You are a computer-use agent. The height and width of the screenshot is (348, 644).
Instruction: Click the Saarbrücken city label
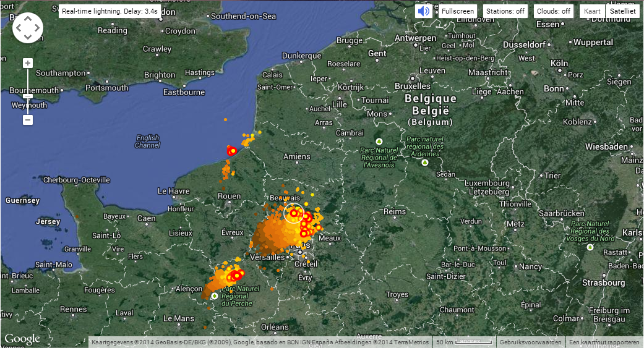(x=562, y=213)
